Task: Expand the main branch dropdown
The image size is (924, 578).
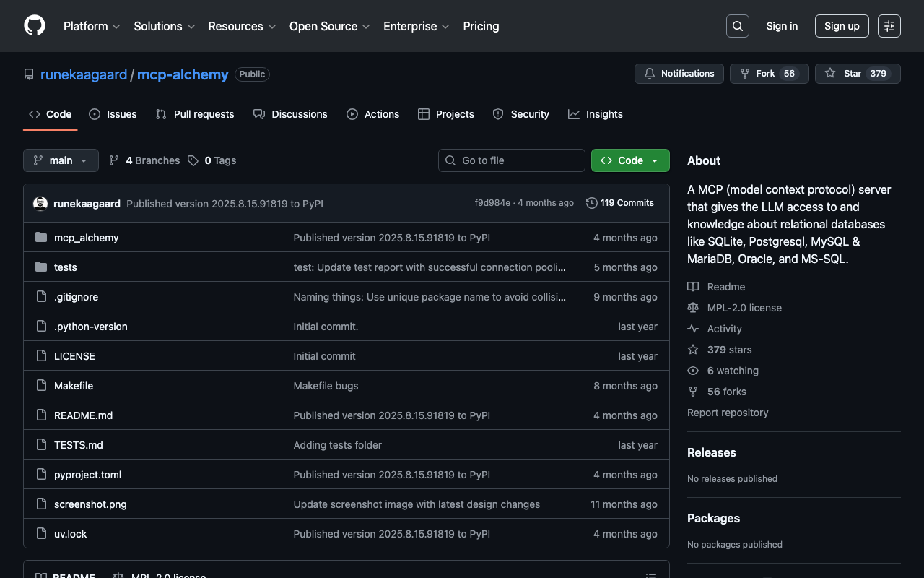Action: (61, 160)
